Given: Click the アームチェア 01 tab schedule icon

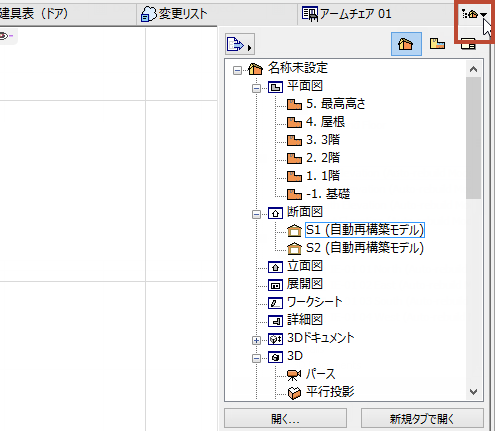Looking at the screenshot, I should click(x=310, y=14).
